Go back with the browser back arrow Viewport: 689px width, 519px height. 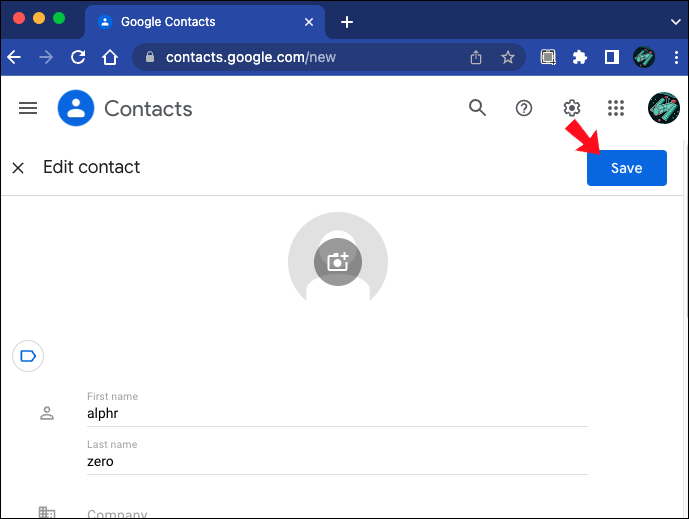click(14, 57)
